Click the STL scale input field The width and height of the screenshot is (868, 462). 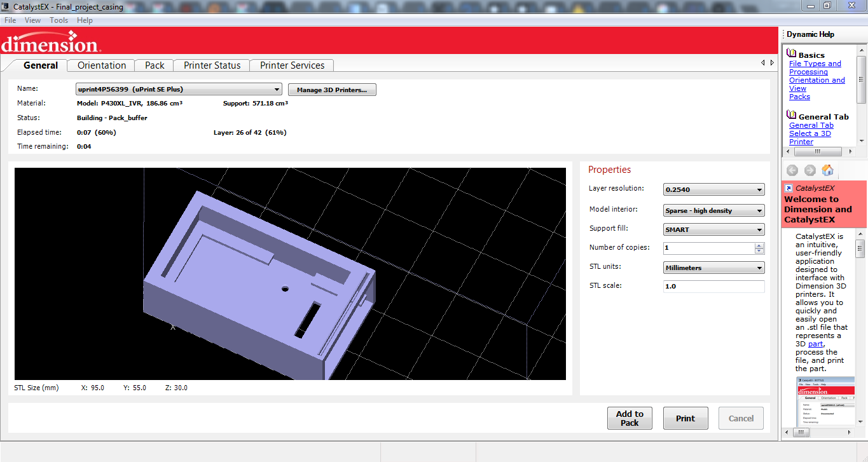tap(713, 287)
